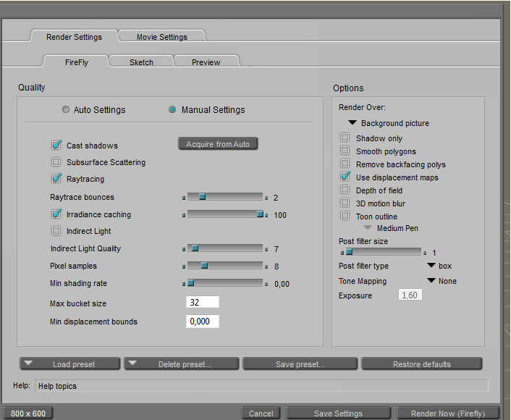Click the Exposure value field
Viewport: 511px width, 420px height.
click(410, 295)
